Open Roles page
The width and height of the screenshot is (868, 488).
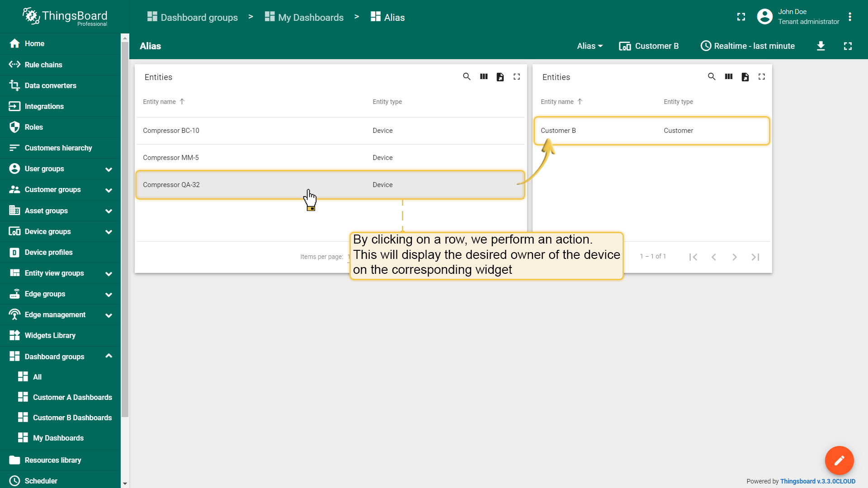coord(60,127)
